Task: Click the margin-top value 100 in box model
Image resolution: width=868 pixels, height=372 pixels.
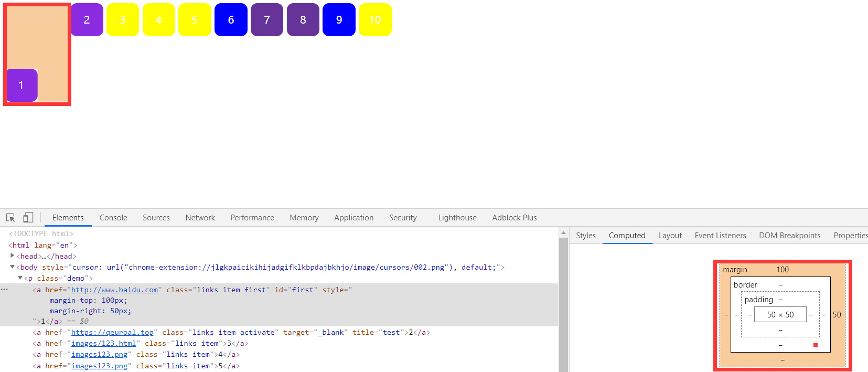Action: click(x=783, y=270)
